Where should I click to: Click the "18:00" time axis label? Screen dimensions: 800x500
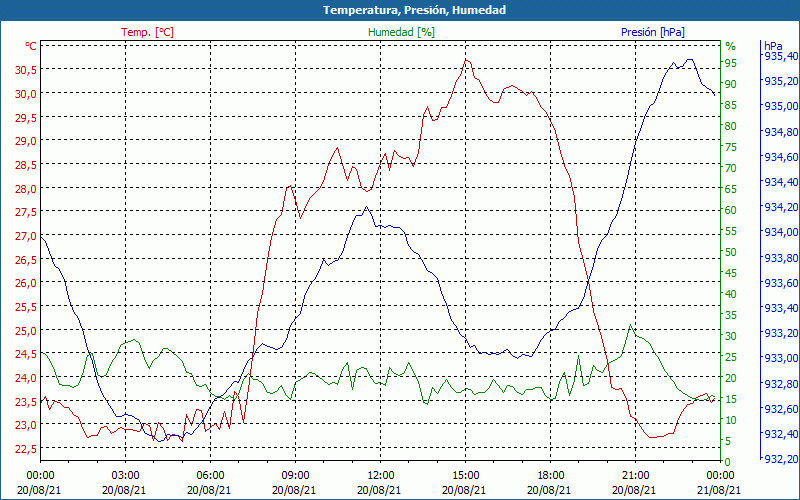pyautogui.click(x=550, y=476)
